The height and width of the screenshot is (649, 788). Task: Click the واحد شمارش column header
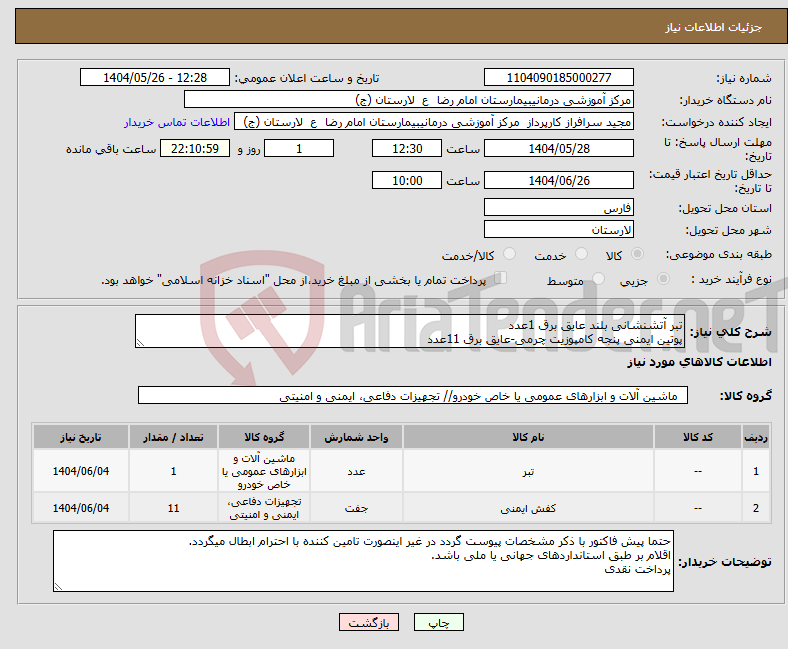pos(356,437)
